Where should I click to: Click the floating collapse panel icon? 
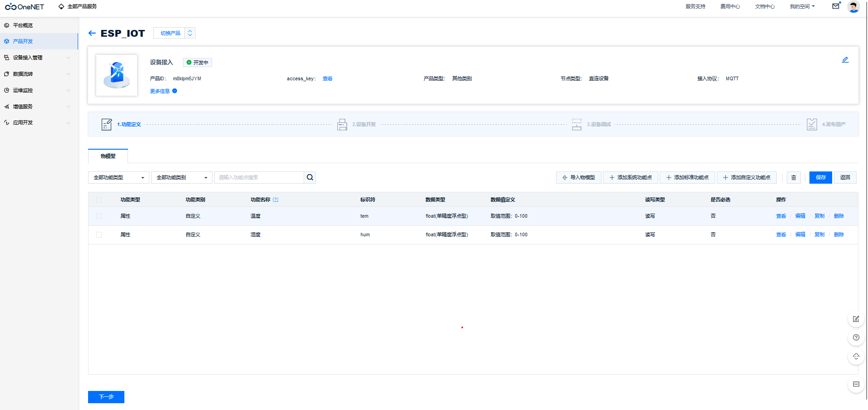[856, 384]
